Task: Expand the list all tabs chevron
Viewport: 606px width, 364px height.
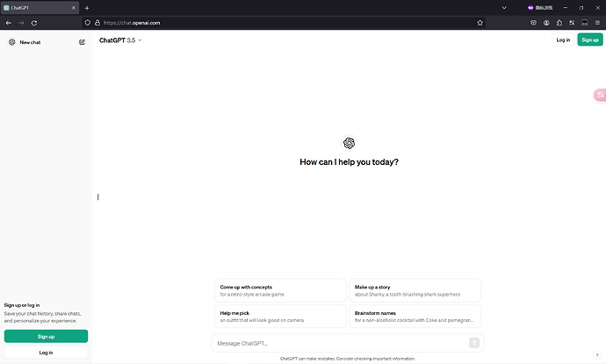Action: [x=504, y=8]
